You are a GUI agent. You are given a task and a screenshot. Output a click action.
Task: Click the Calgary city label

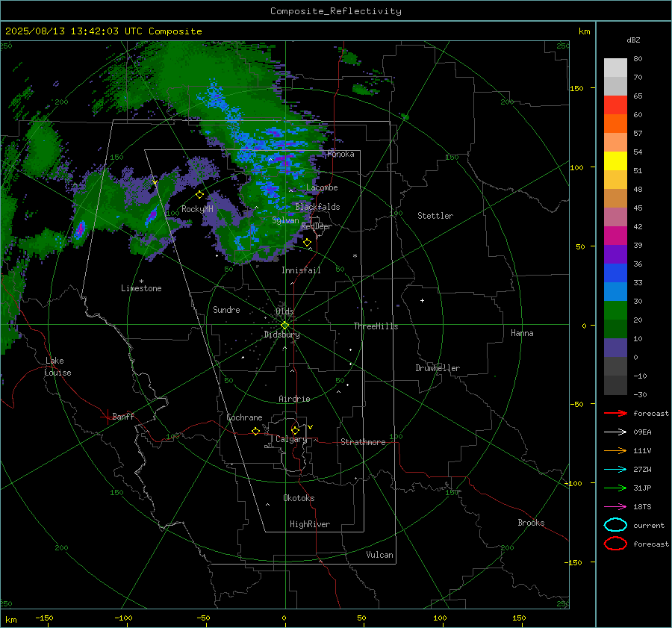(291, 439)
